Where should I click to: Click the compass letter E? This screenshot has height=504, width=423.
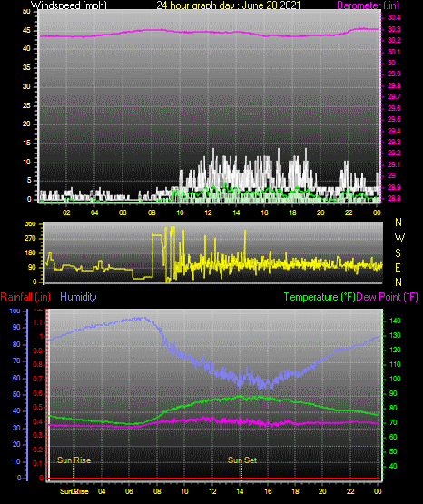pyautogui.click(x=398, y=267)
